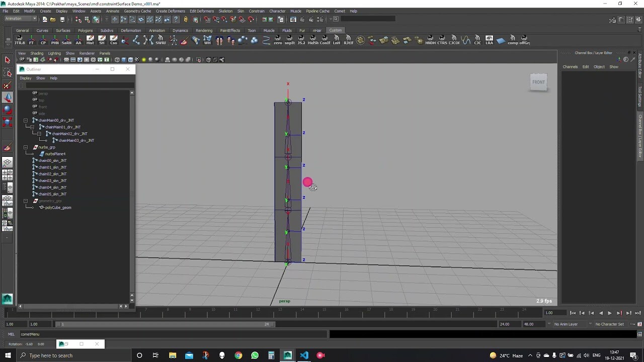Collapse the nurbs_grp group in Outliner
Viewport: 644px width, 362px height.
(26, 147)
